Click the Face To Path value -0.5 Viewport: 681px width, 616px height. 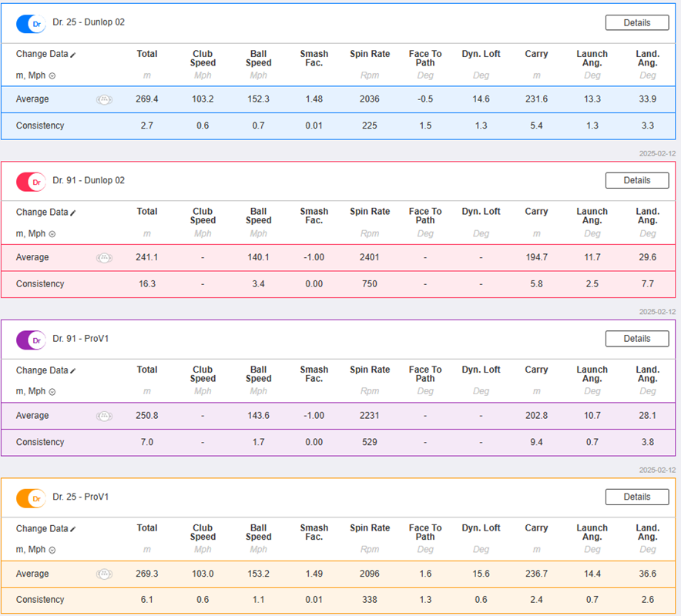425,99
